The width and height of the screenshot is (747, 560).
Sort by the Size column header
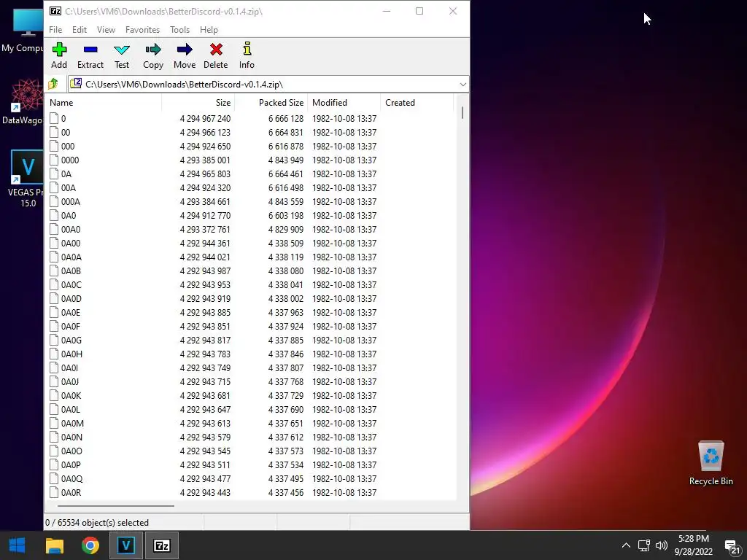(198, 102)
